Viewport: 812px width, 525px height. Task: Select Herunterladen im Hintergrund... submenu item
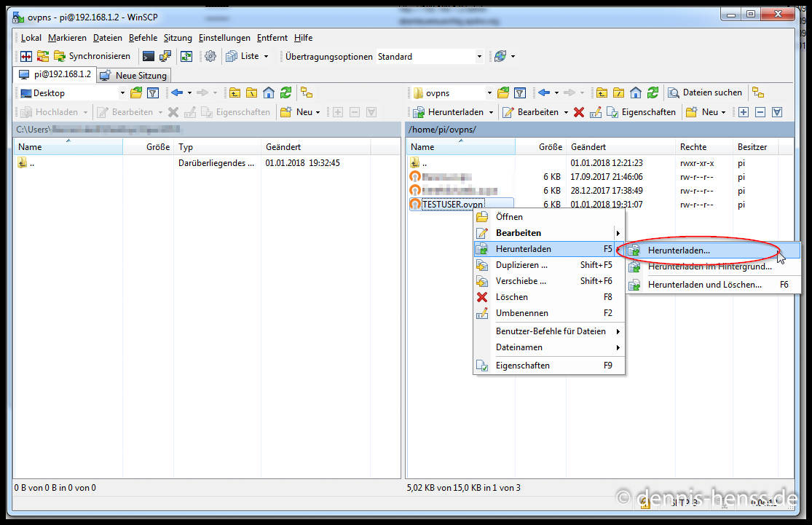point(712,267)
